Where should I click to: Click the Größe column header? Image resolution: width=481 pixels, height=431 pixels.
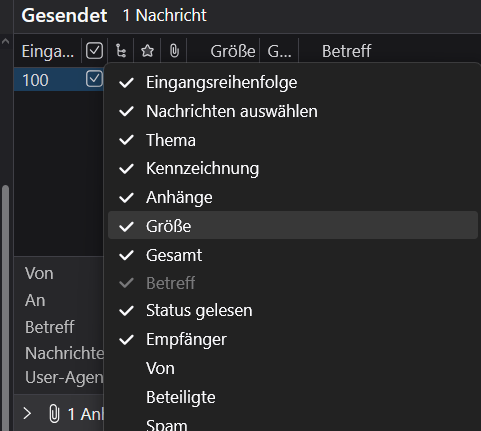tap(233, 51)
